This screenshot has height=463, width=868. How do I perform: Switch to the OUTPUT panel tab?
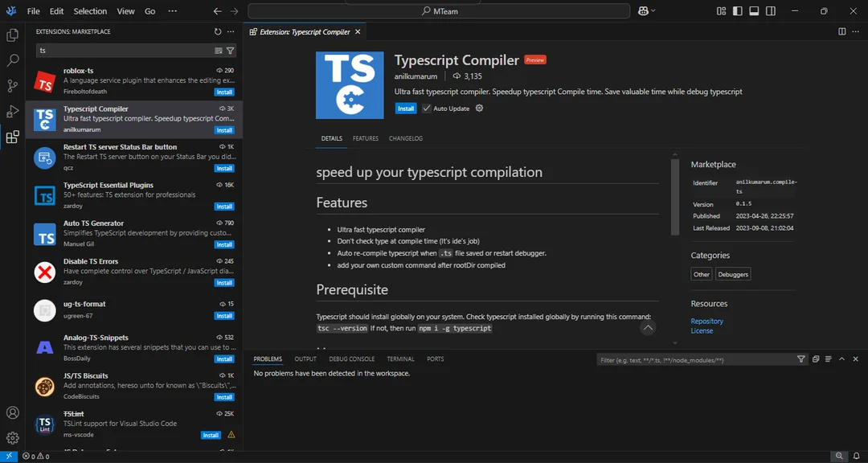coord(305,359)
